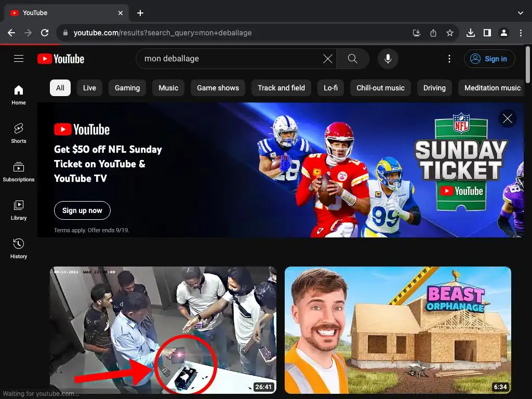532x399 pixels.
Task: Click the NFL Sunday Ticket logo graphic
Action: pyautogui.click(x=461, y=162)
